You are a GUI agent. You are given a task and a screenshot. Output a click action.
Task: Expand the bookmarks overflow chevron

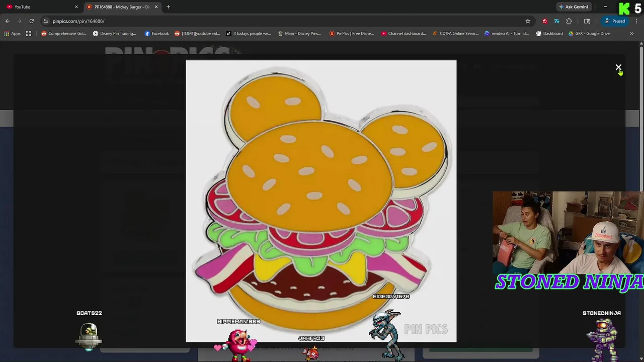click(632, 34)
